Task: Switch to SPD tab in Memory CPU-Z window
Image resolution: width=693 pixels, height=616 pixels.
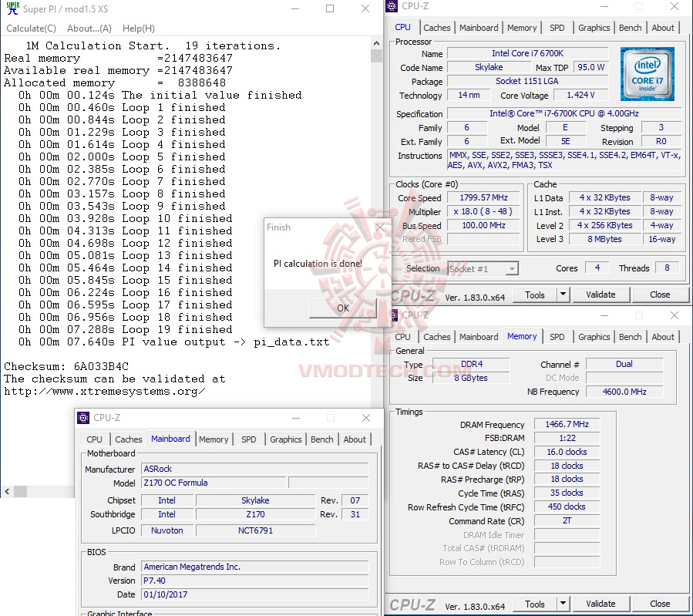Action: [557, 337]
